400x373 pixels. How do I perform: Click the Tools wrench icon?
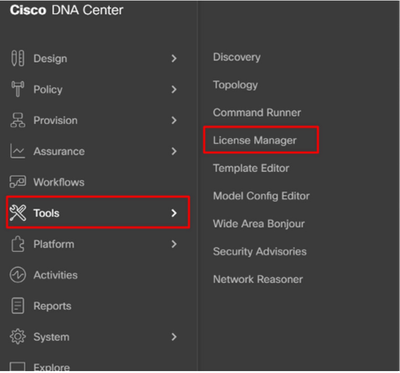tap(18, 213)
